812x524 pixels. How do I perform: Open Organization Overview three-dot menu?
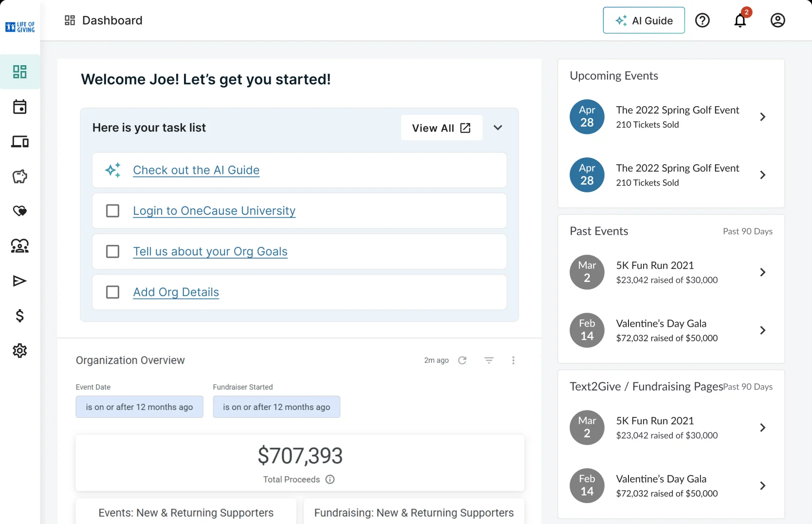(x=513, y=360)
